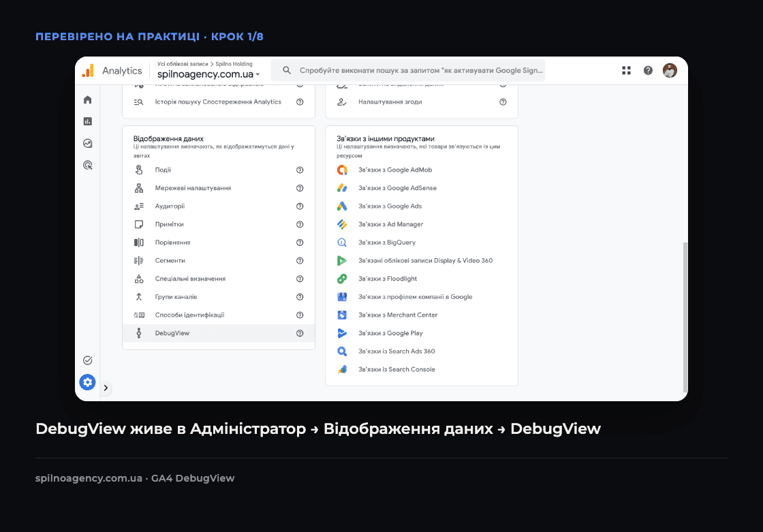Open the Home icon in left sidebar
The image size is (763, 532).
point(88,99)
